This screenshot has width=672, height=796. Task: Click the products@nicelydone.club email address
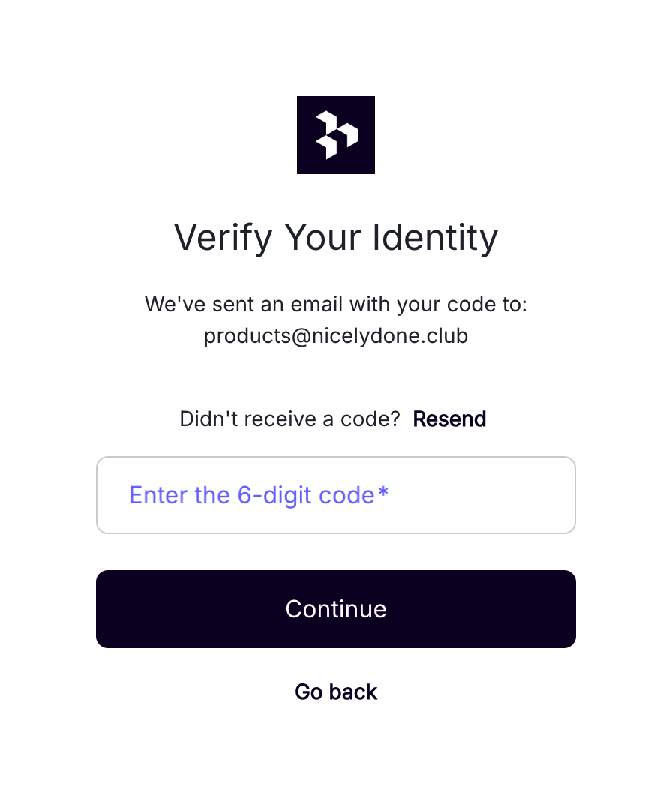click(336, 336)
